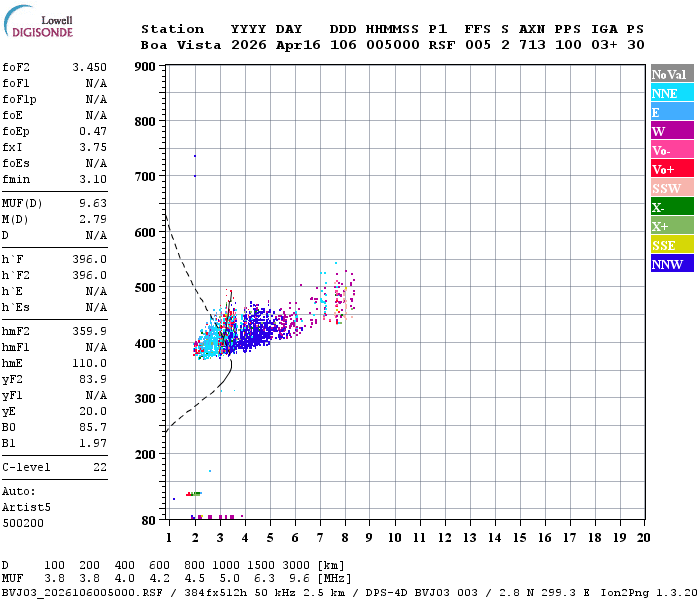700x600 pixels.
Task: Pick the E light blue legend entry
Action: click(672, 112)
